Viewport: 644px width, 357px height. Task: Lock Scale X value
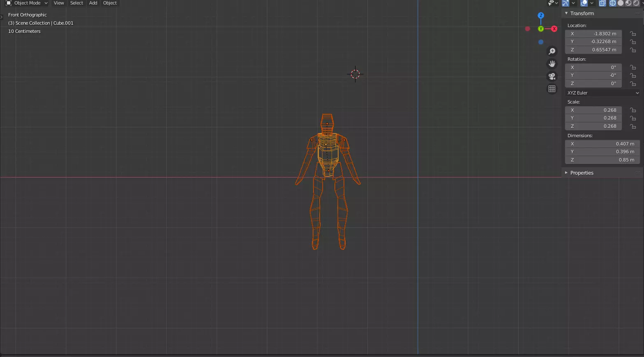(x=633, y=110)
